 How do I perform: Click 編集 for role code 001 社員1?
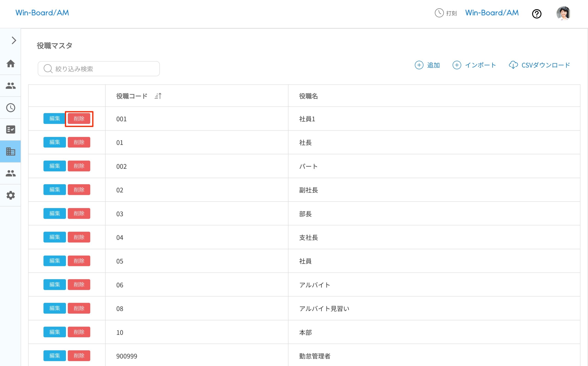54,119
